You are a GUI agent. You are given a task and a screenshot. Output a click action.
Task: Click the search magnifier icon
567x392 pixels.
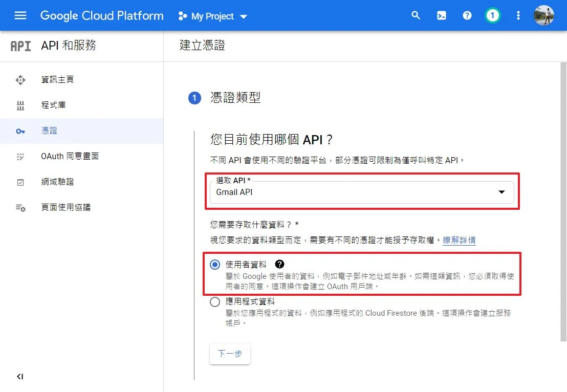[416, 15]
